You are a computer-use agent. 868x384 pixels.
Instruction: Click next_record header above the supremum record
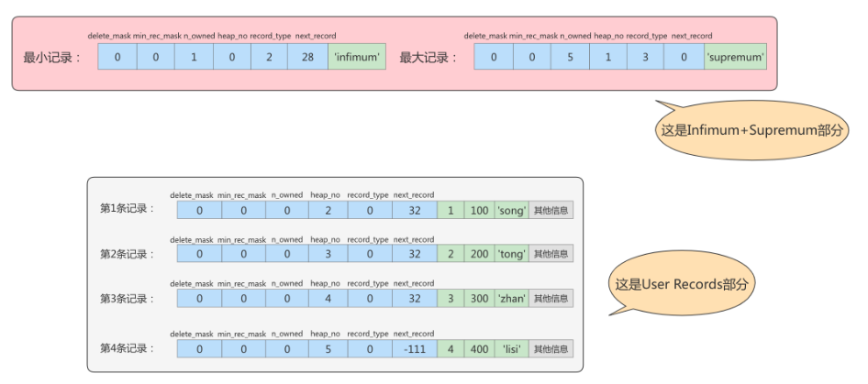click(692, 36)
